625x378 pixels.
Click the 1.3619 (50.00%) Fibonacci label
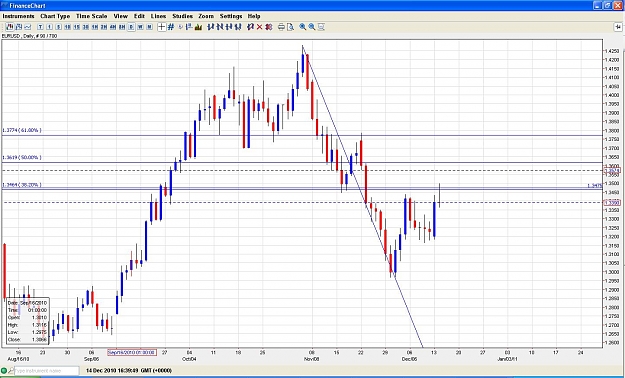22,158
